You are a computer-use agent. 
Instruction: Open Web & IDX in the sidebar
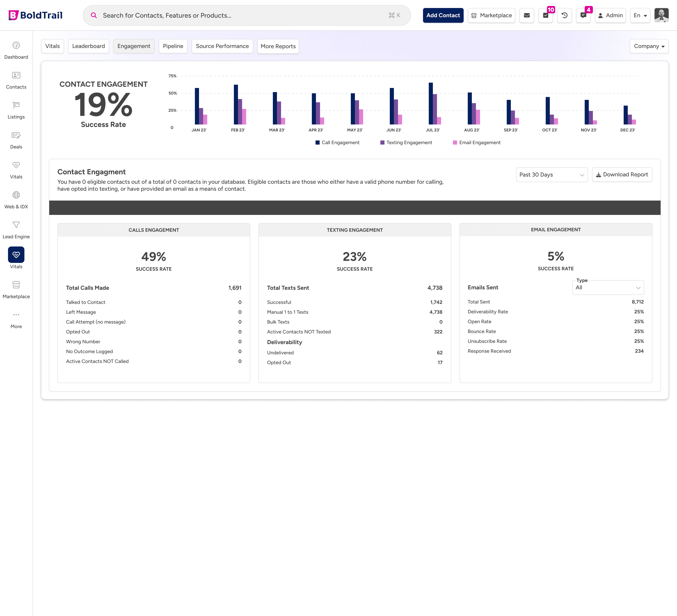(16, 200)
